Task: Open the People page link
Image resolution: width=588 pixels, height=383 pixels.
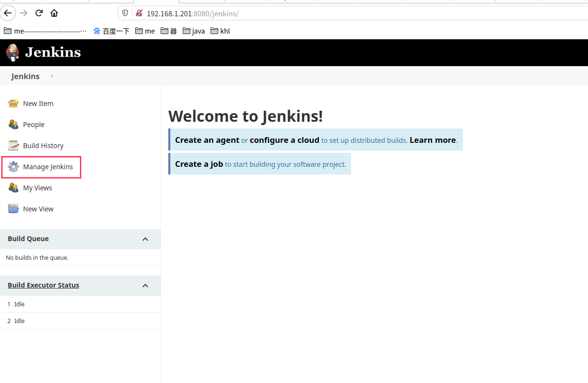Action: tap(34, 125)
